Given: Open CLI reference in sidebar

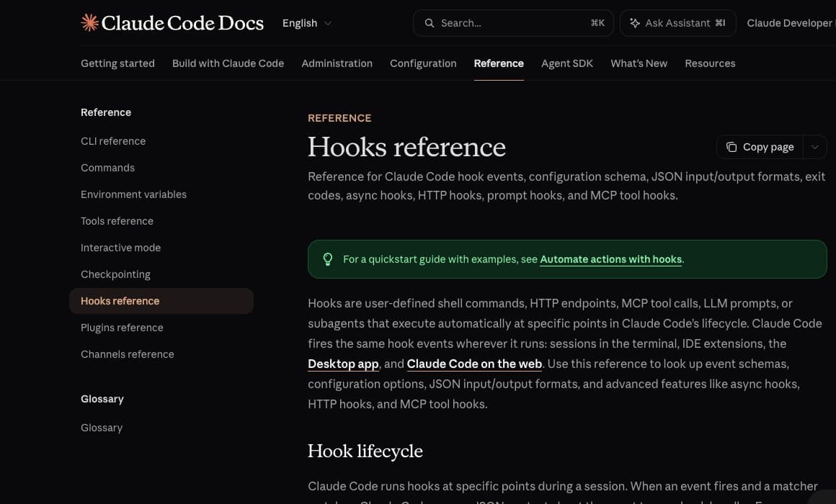Looking at the screenshot, I should point(113,141).
